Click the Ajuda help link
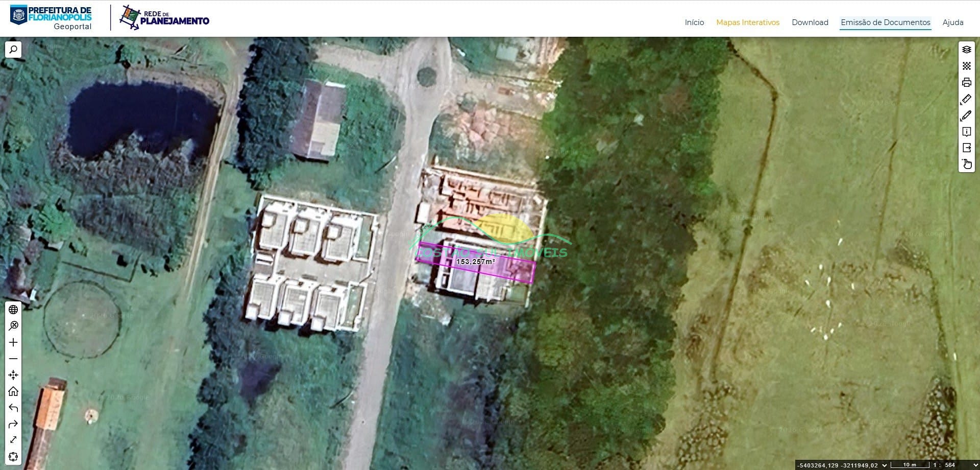980x470 pixels. tap(952, 22)
